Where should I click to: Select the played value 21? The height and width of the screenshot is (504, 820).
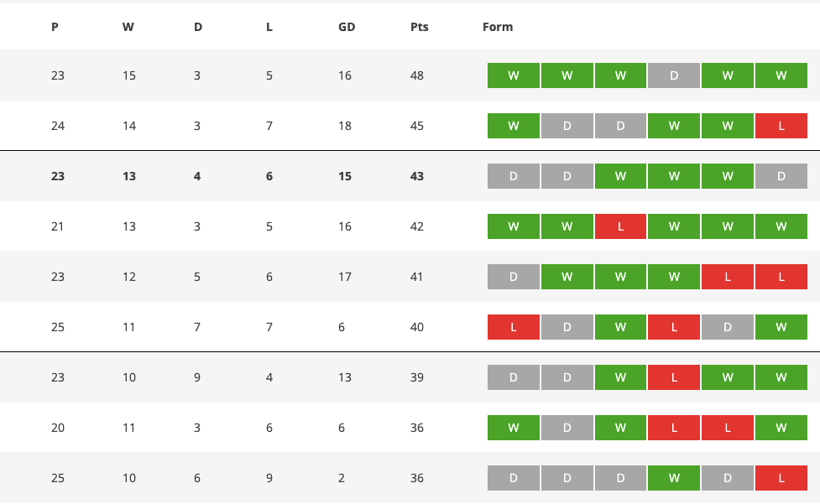pos(58,226)
